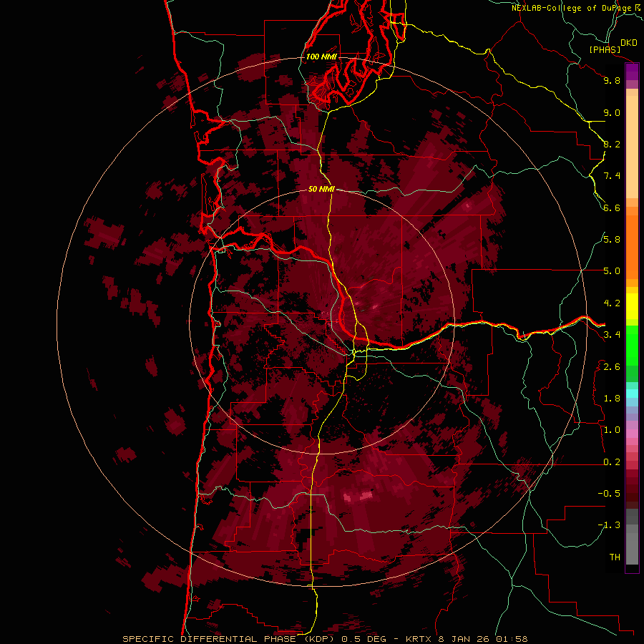
Task: Pick the light peach segment of the color bar
Action: coord(632,147)
